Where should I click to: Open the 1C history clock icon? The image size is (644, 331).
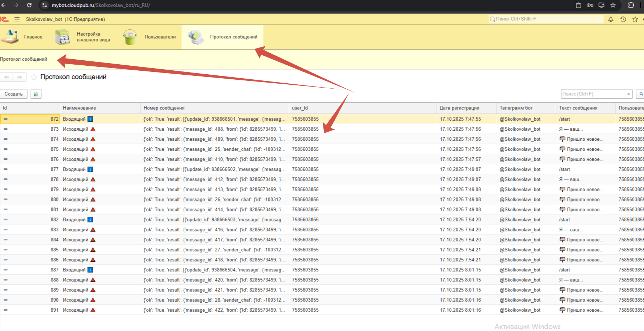pyautogui.click(x=623, y=19)
